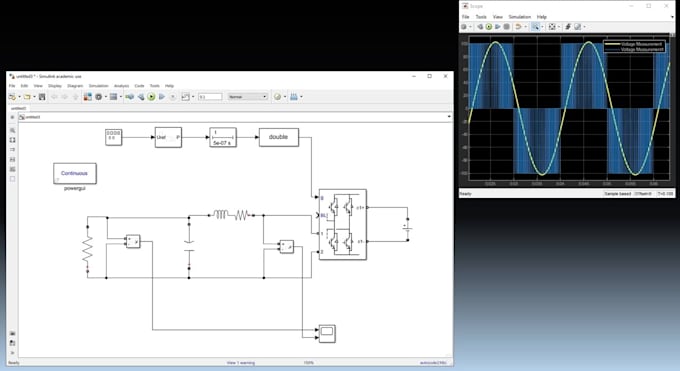Click the Scope block in model
This screenshot has width=680, height=371.
click(x=327, y=334)
